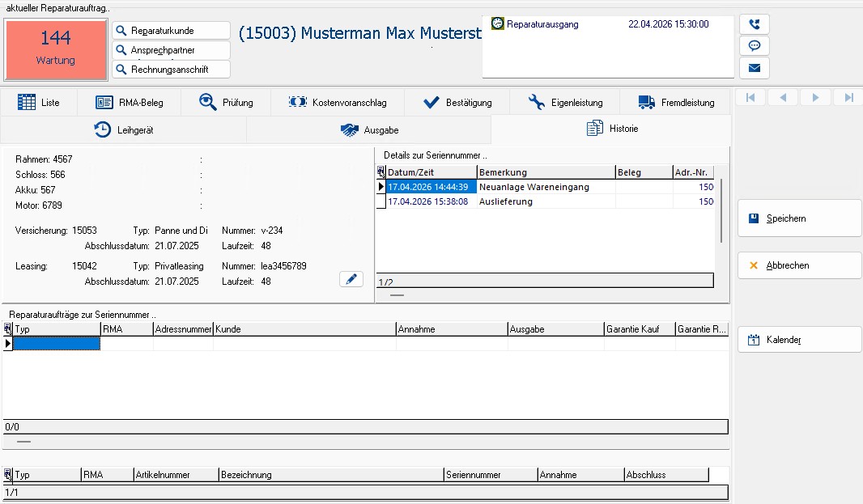Image resolution: width=863 pixels, height=504 pixels.
Task: Open the chat message icon button
Action: pos(754,46)
